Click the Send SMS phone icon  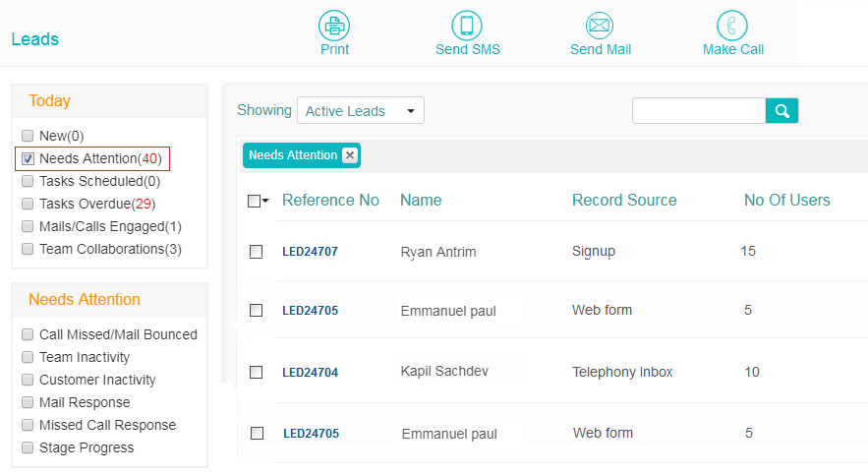(467, 26)
